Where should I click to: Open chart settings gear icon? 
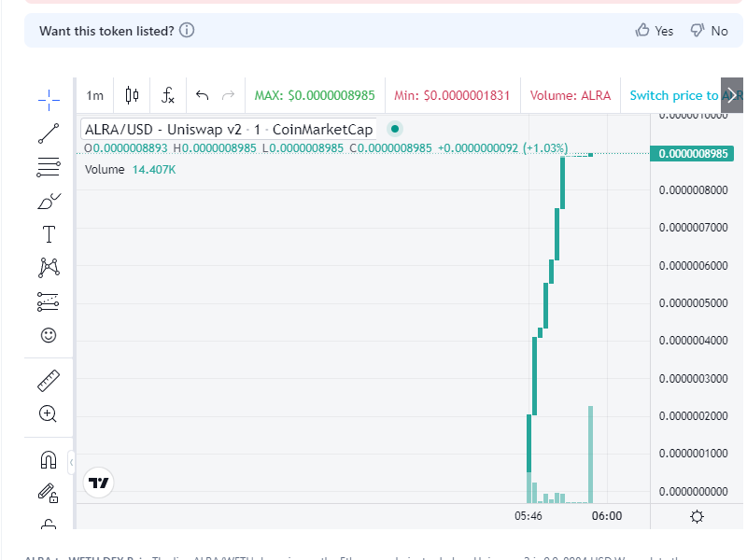[697, 517]
